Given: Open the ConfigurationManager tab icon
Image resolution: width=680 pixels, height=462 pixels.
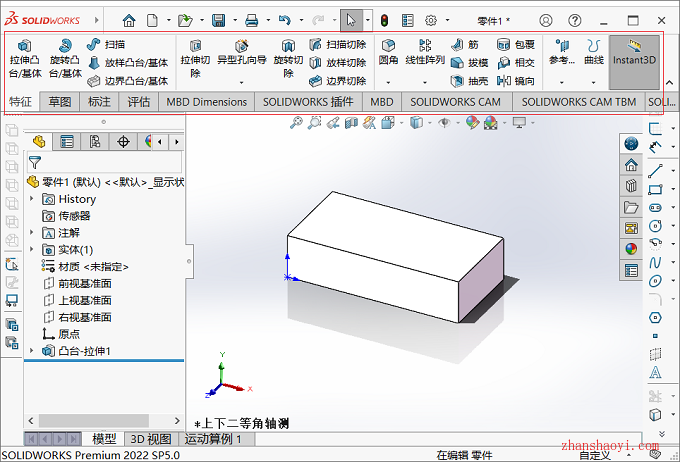Looking at the screenshot, I should pos(95,141).
